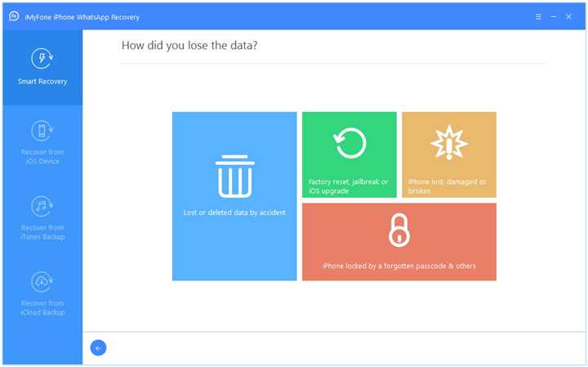
Task: Choose 'iPhone locked by a forgotten passcode'
Action: [x=399, y=266]
